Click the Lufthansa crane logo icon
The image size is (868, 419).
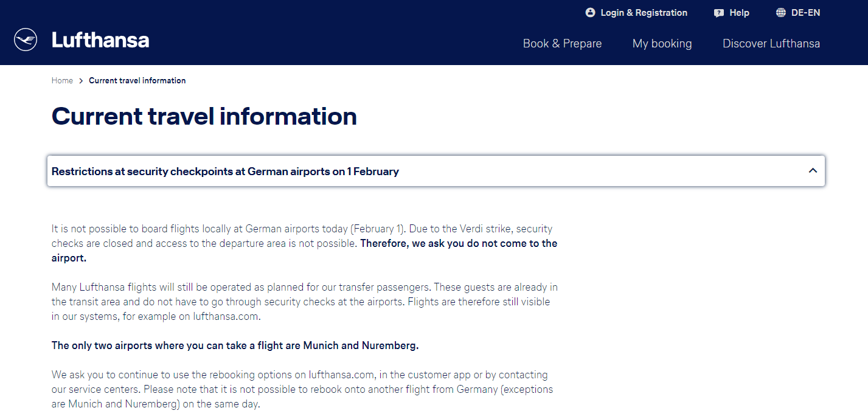click(x=26, y=40)
